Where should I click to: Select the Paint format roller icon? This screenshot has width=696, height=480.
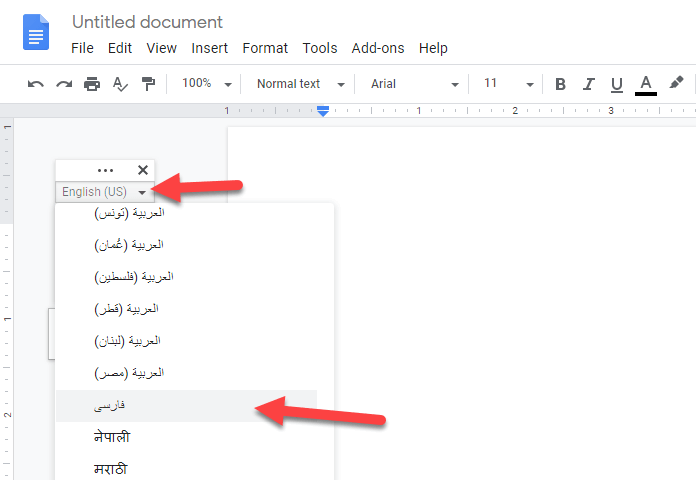coord(148,83)
